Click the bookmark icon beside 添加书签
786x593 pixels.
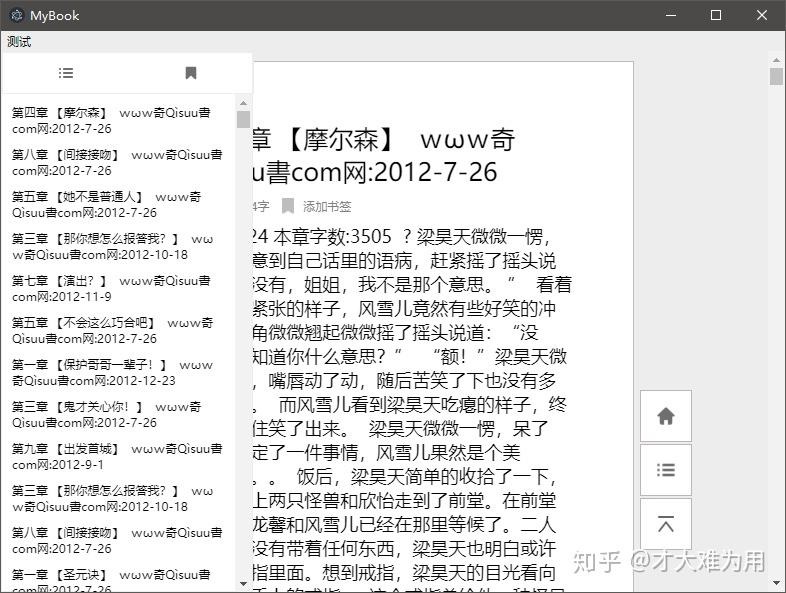point(288,206)
